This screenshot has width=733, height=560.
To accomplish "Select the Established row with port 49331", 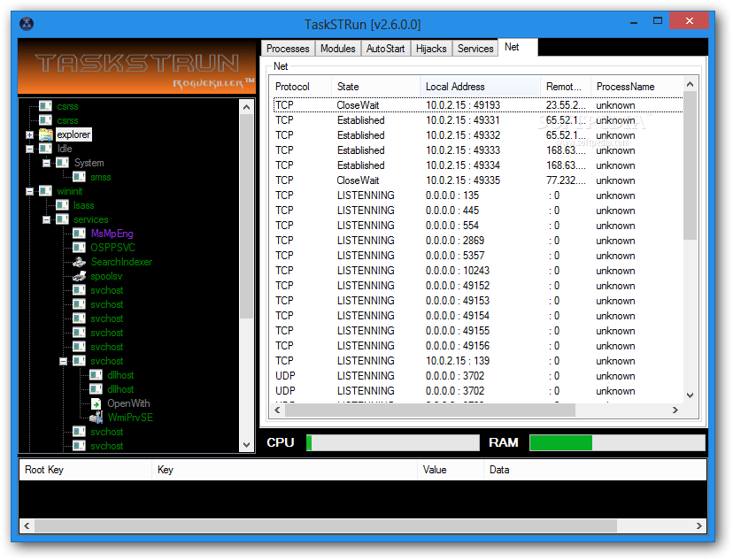I will (x=478, y=120).
